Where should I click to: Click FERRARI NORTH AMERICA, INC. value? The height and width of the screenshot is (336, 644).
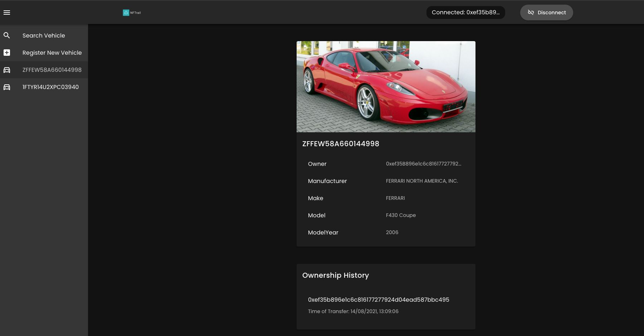click(x=422, y=181)
